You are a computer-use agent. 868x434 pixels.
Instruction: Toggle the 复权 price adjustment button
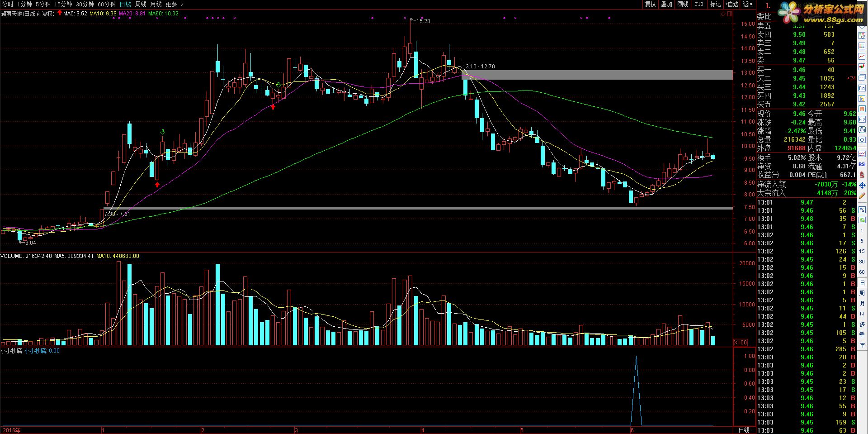tap(650, 4)
